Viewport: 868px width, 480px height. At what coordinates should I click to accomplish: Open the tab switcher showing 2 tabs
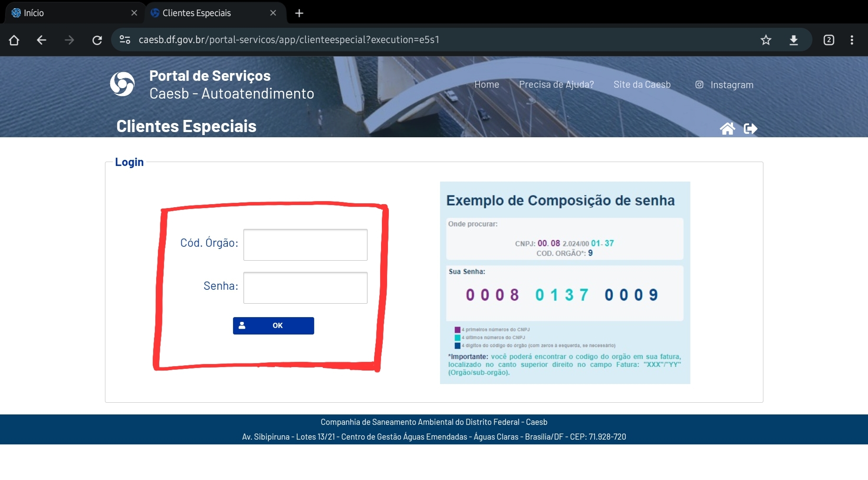tap(829, 40)
